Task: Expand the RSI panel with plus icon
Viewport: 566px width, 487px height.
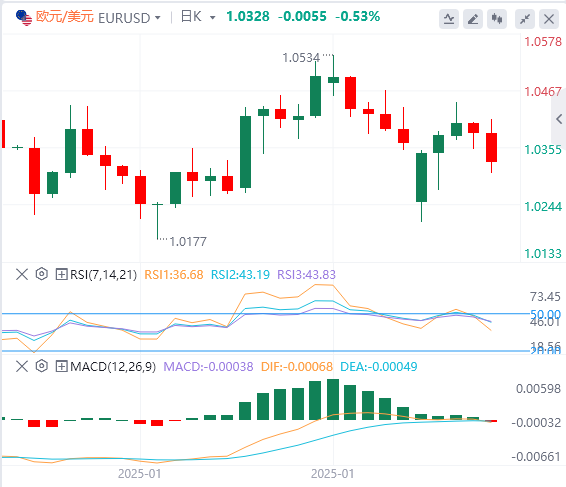Action: click(61, 274)
